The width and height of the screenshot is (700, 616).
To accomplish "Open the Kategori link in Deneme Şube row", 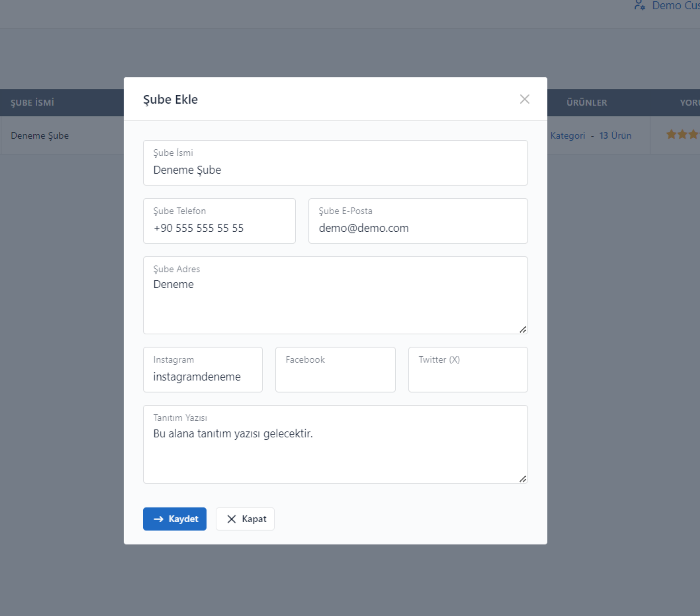I will coord(567,136).
